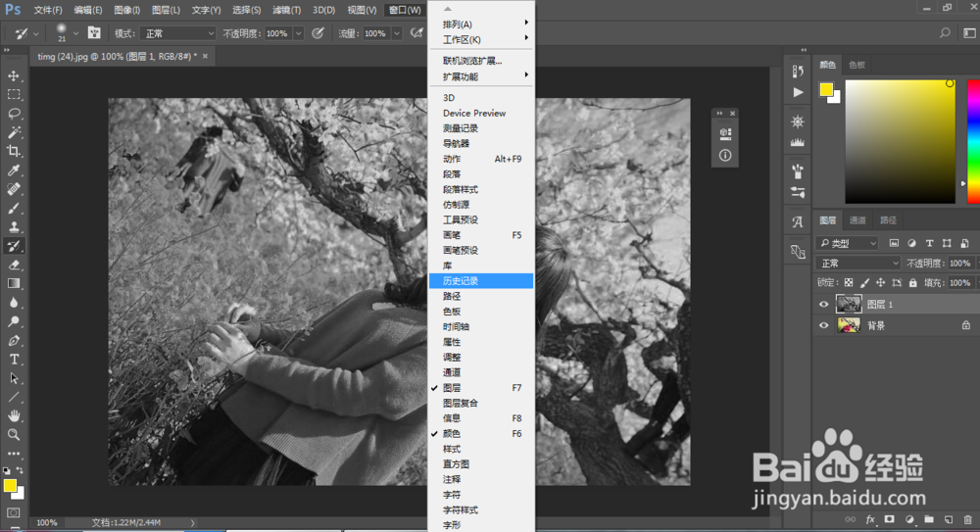This screenshot has width=980, height=532.
Task: Select the Rectangular Marquee tool
Action: pyautogui.click(x=14, y=94)
